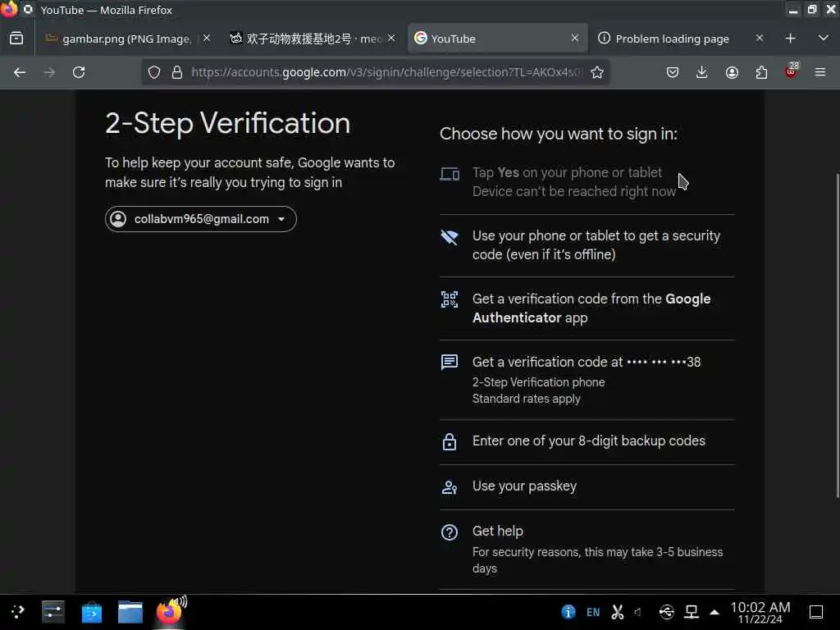The width and height of the screenshot is (840, 630).
Task: Get a verification code by text message
Action: point(587,379)
